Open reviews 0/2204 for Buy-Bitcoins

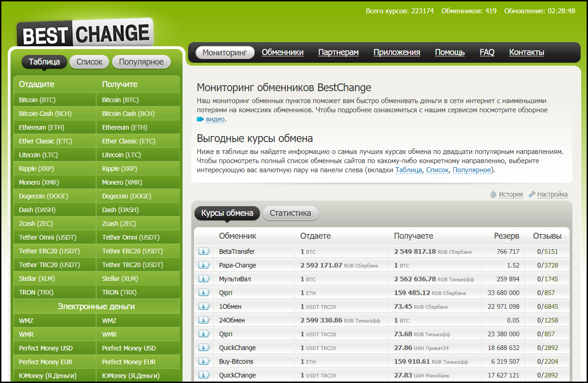click(548, 361)
